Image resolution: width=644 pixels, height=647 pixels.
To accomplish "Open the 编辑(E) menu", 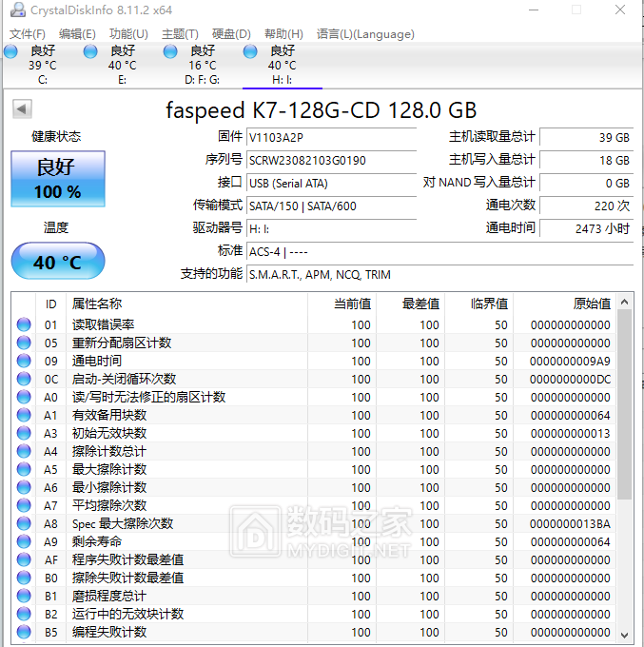I will click(77, 34).
